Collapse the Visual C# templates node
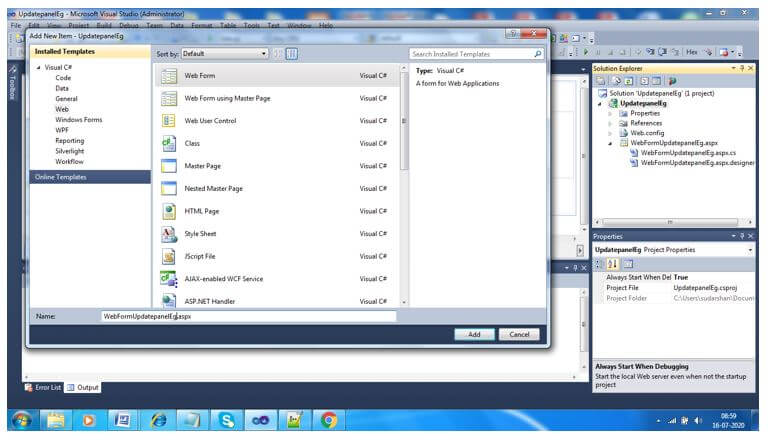Screen dimensions: 773x441 (x=39, y=68)
